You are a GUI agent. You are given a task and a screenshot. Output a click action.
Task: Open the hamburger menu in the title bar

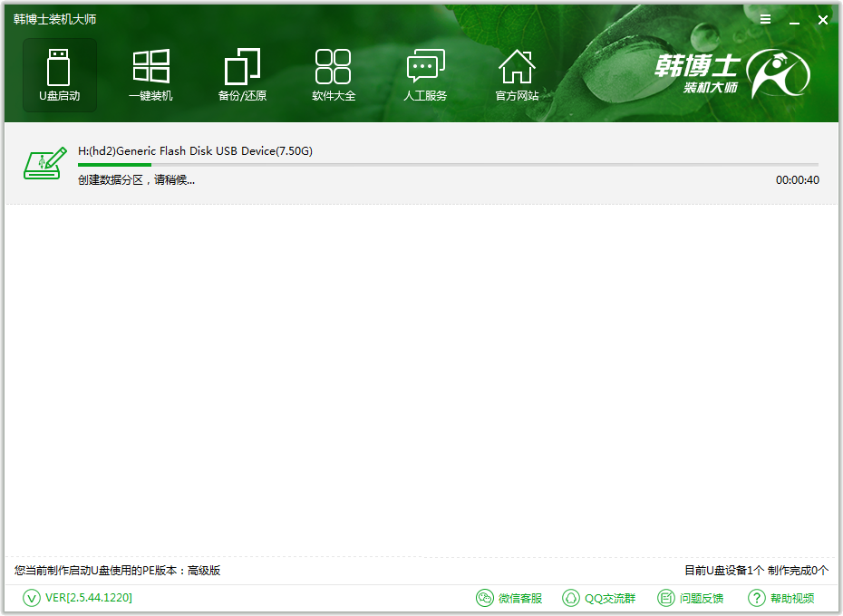coord(766,20)
